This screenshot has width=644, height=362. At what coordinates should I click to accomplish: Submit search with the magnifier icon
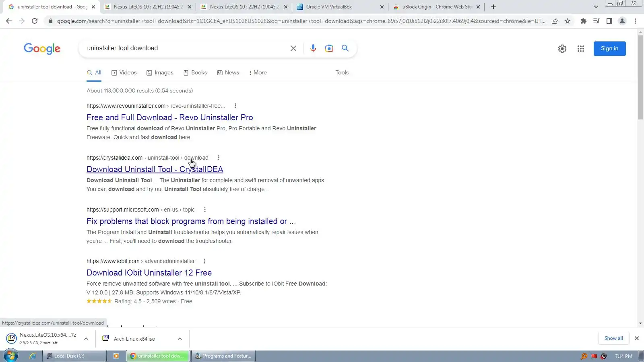point(345,48)
